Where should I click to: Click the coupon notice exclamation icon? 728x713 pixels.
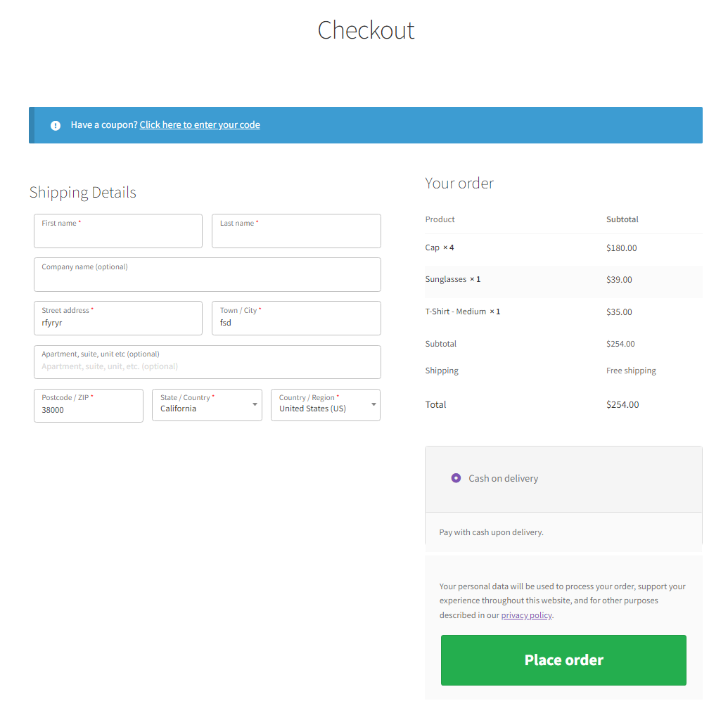56,125
